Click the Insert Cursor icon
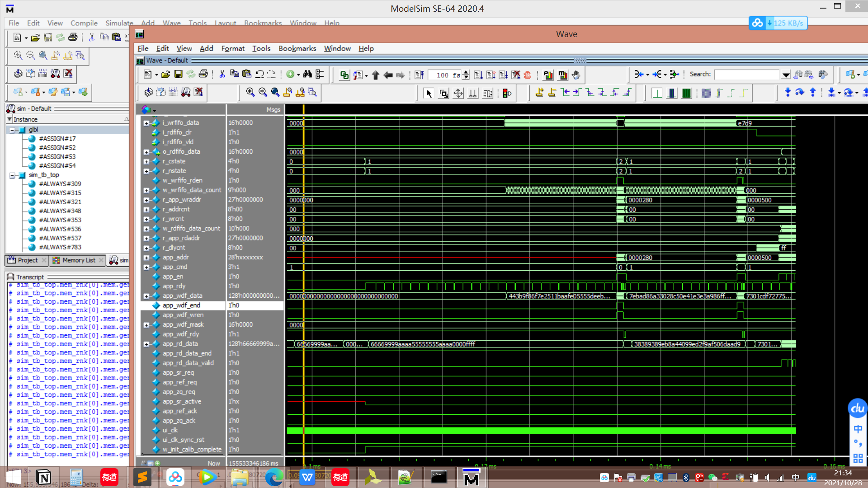Screen dimensions: 868x488 tap(539, 93)
